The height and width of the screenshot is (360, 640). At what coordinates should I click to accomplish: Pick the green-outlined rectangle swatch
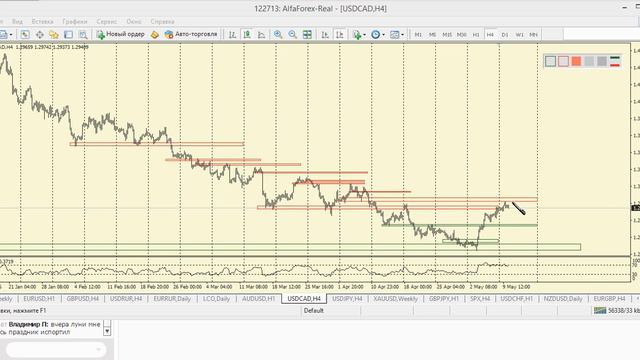[550, 61]
